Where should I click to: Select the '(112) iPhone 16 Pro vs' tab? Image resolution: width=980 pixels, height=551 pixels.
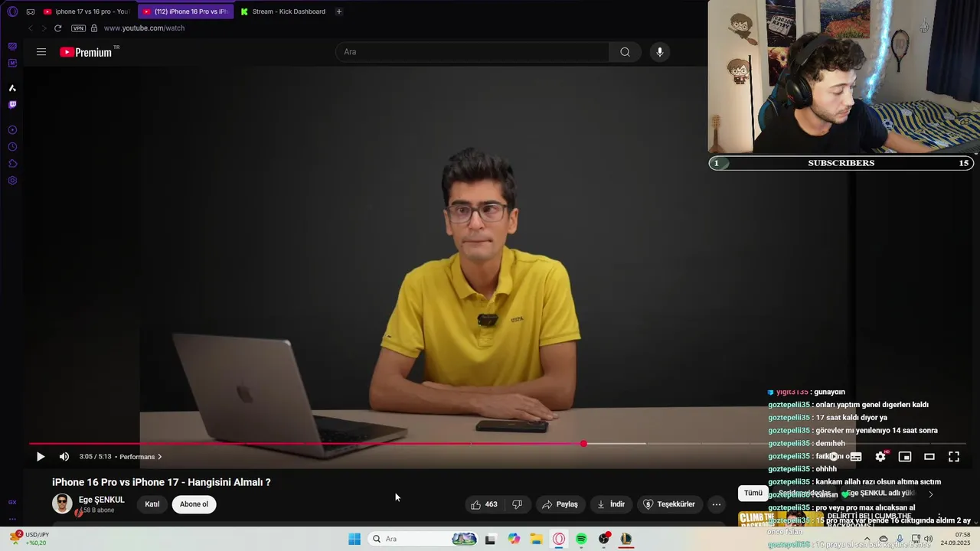(x=185, y=11)
